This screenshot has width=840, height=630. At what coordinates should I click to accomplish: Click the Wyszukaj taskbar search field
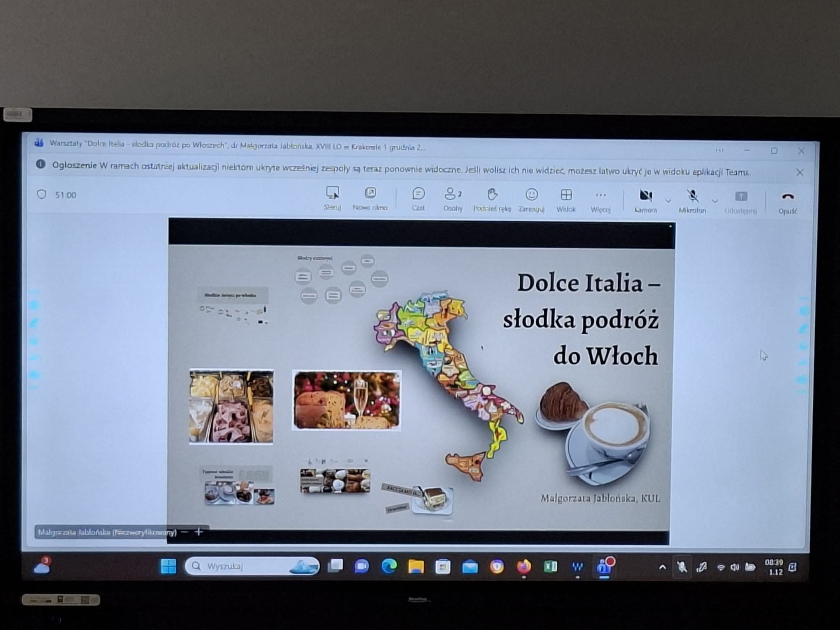coord(252,566)
